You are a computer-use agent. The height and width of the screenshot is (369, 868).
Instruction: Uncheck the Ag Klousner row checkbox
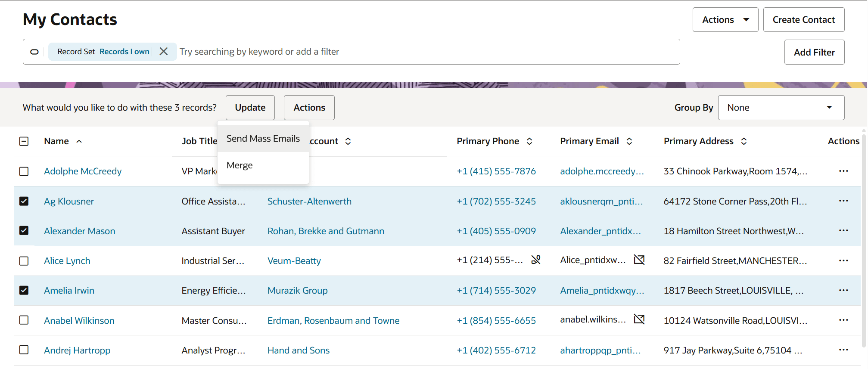coord(24,201)
